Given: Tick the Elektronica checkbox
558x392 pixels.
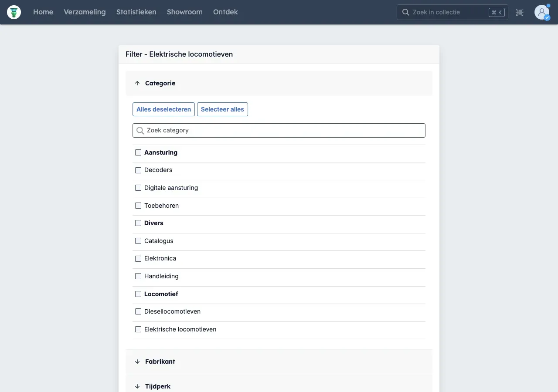Looking at the screenshot, I should coord(138,259).
